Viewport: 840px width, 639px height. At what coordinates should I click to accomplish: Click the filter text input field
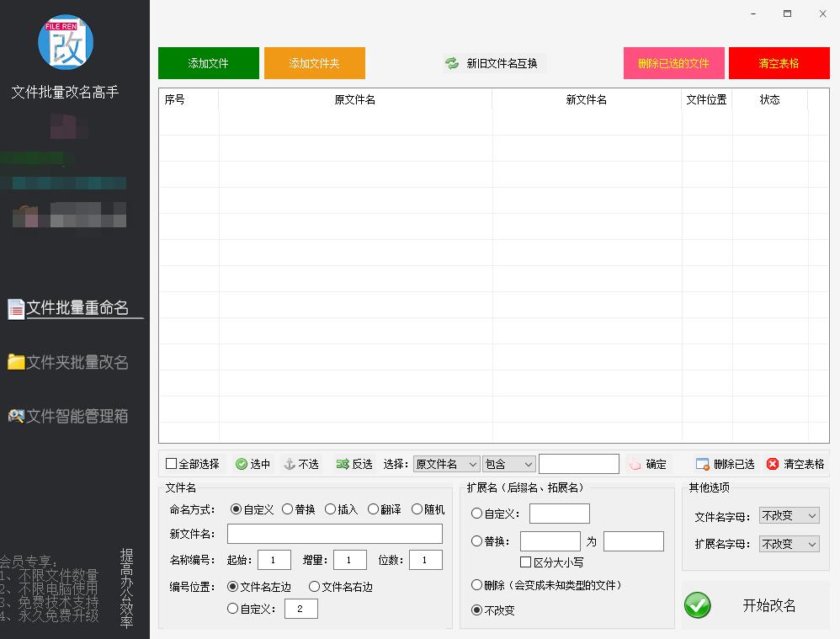579,463
